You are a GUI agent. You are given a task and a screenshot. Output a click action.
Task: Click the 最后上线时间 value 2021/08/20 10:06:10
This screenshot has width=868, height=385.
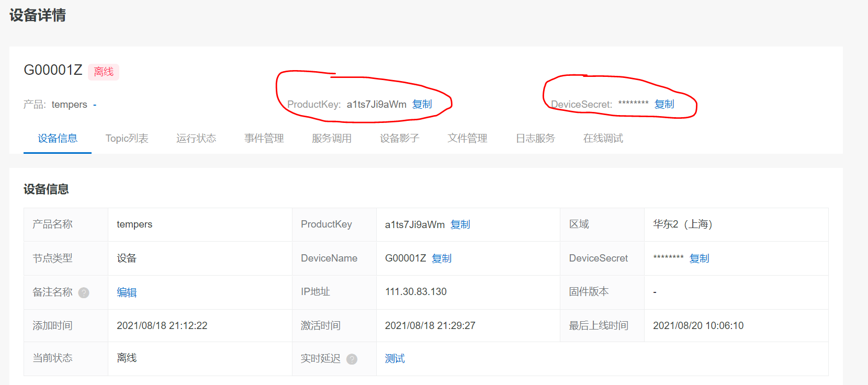[698, 325]
